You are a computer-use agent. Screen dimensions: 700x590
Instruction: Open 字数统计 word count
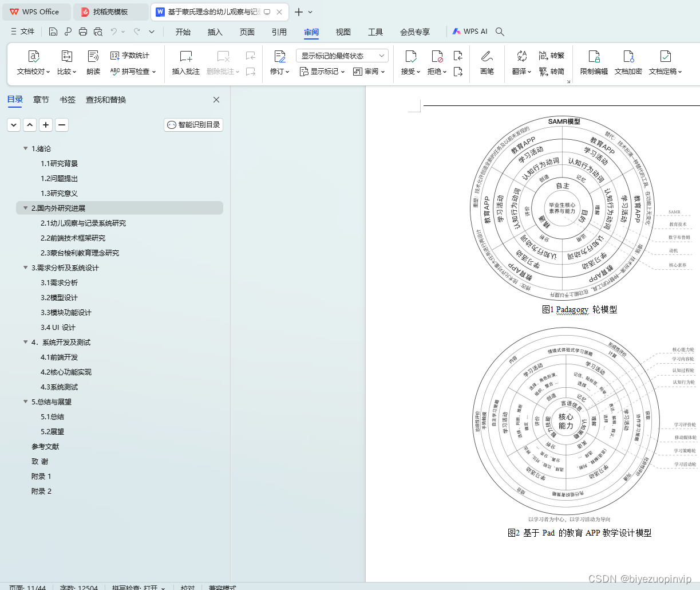(130, 56)
